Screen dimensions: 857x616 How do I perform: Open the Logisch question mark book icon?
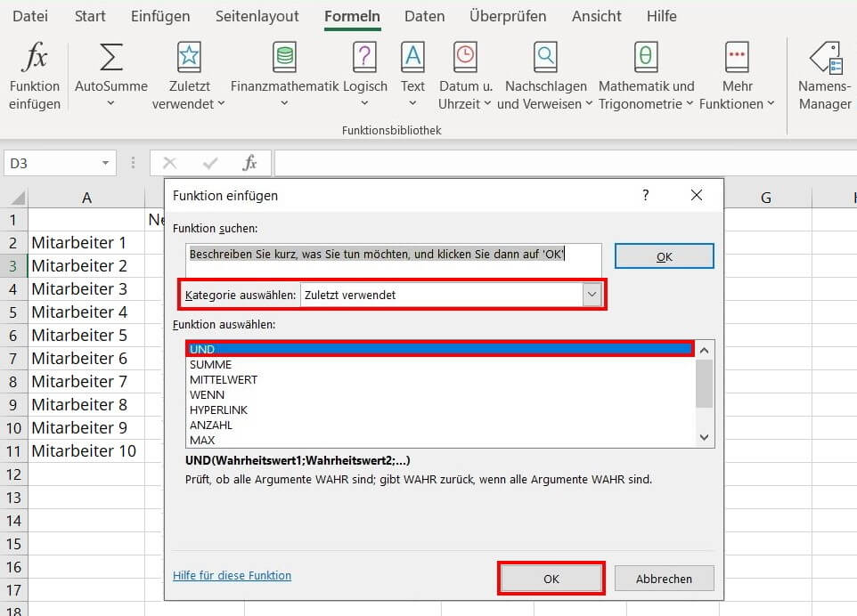click(x=364, y=56)
